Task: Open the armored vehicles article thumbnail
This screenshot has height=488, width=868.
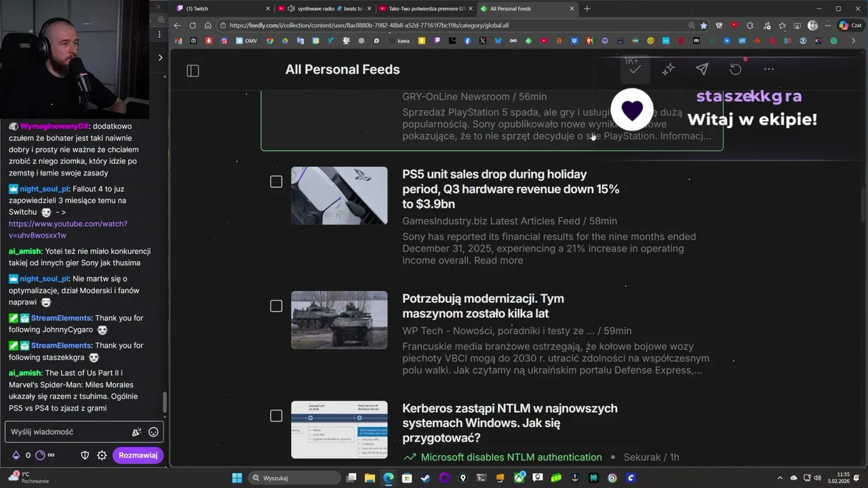Action: pos(339,320)
